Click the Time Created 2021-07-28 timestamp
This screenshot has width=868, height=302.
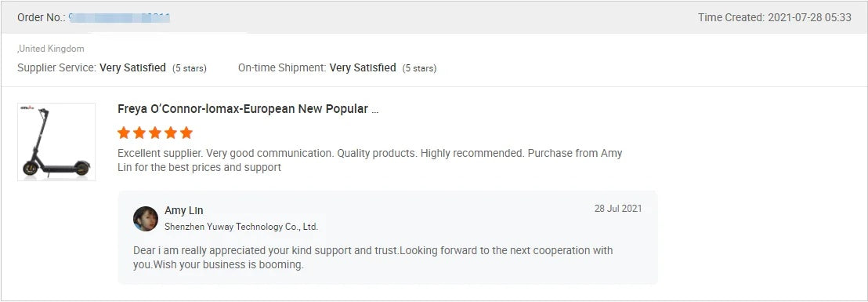coord(775,18)
